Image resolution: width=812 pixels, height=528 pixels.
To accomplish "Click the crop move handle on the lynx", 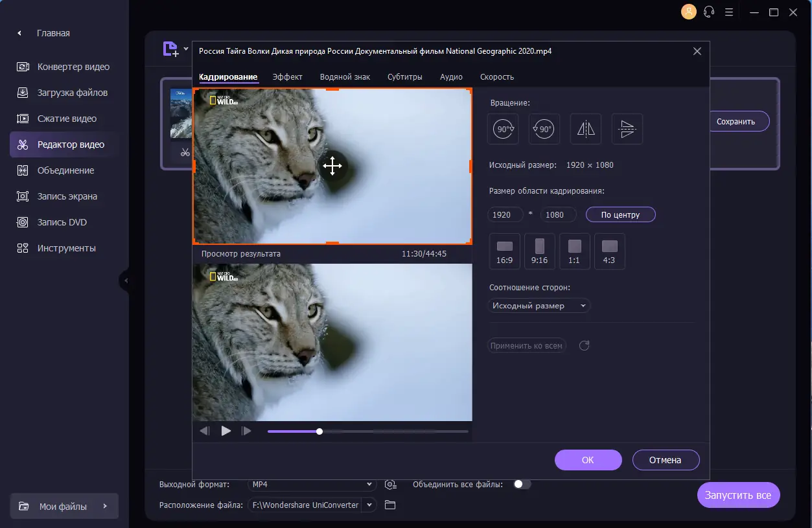I will (x=332, y=166).
